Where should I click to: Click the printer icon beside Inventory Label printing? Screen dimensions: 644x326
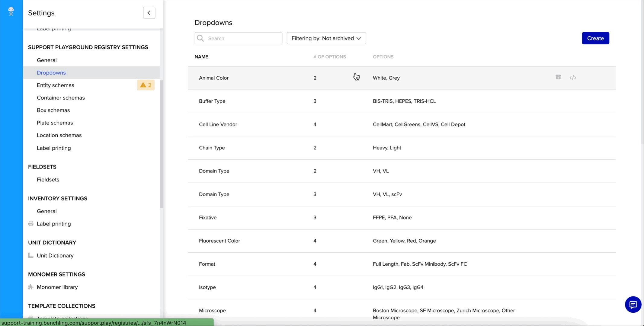coord(31,224)
